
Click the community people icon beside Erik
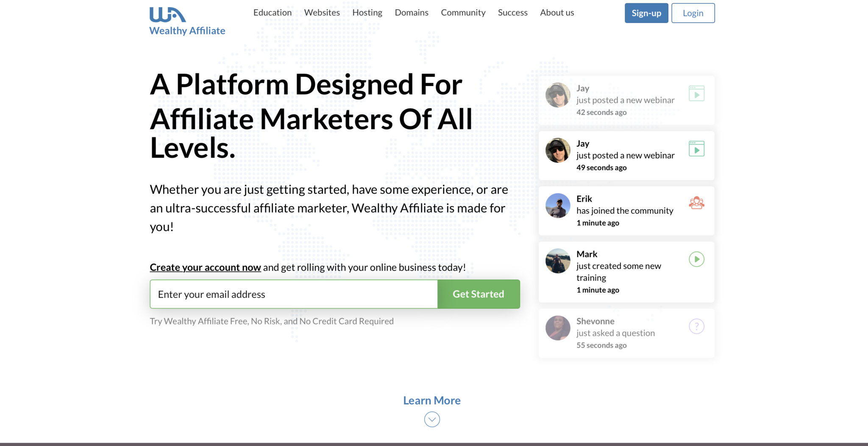coord(696,203)
